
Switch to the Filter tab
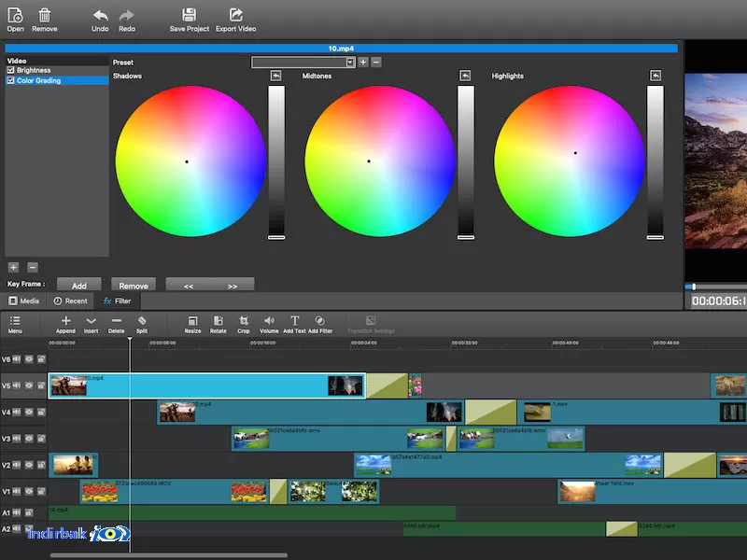(x=118, y=301)
